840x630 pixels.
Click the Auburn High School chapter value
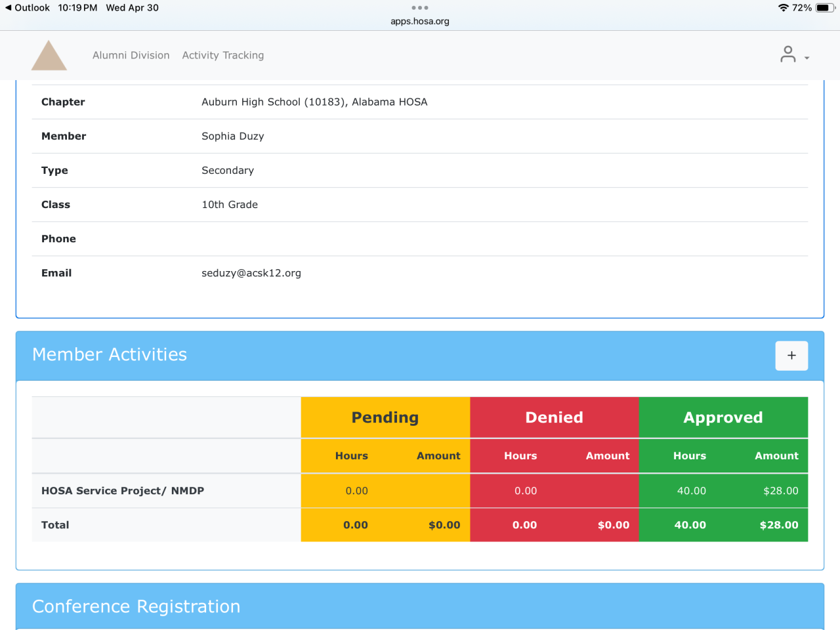point(314,102)
